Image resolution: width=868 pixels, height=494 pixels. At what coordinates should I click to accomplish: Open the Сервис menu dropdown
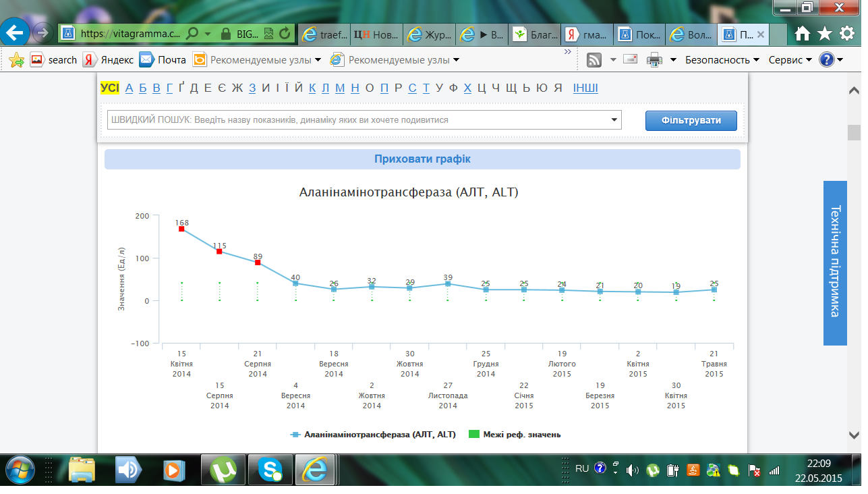coord(790,60)
